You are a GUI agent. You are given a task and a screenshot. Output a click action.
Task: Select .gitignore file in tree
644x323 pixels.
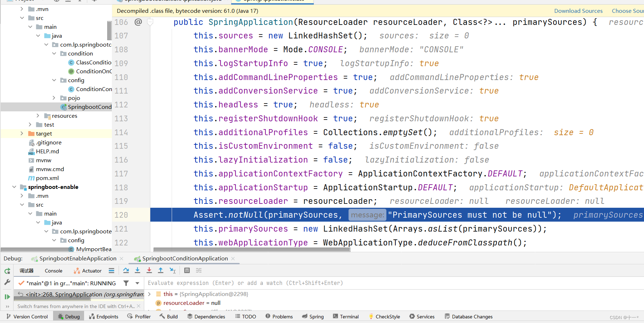tap(45, 142)
